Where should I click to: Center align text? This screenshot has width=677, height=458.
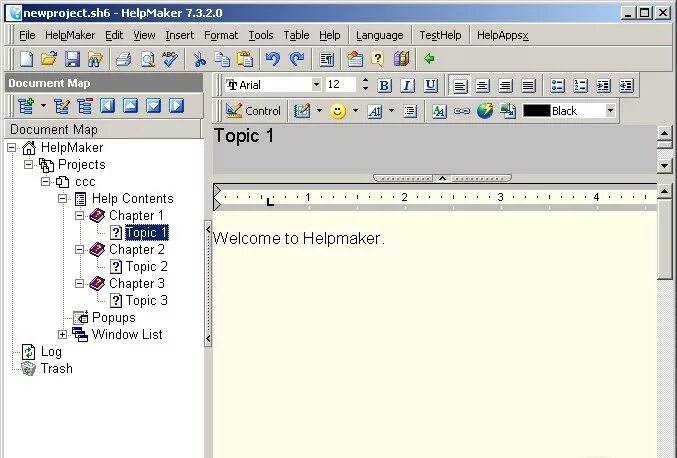tap(482, 85)
